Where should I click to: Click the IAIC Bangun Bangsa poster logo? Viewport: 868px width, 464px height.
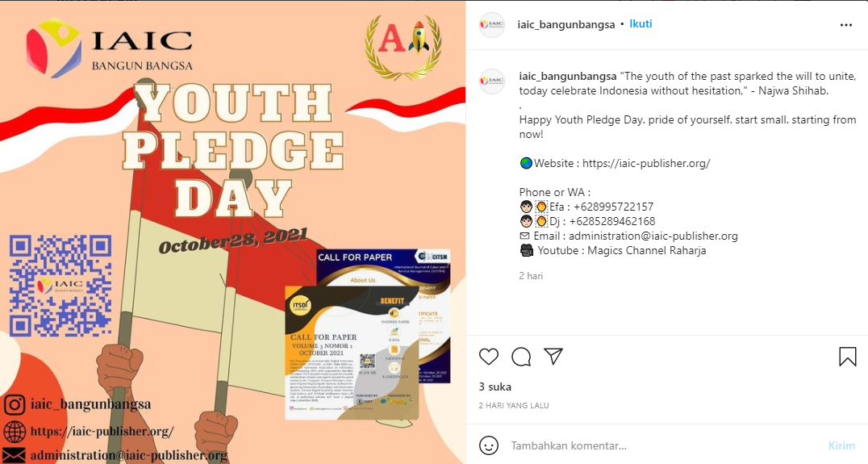click(110, 47)
